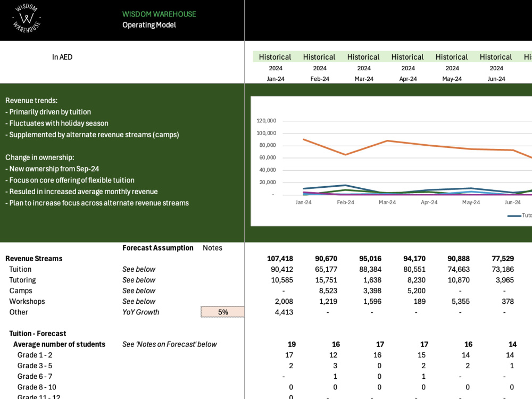Select Workshops value 5,355 for May-24
This screenshot has height=399, width=532.
[x=460, y=301]
